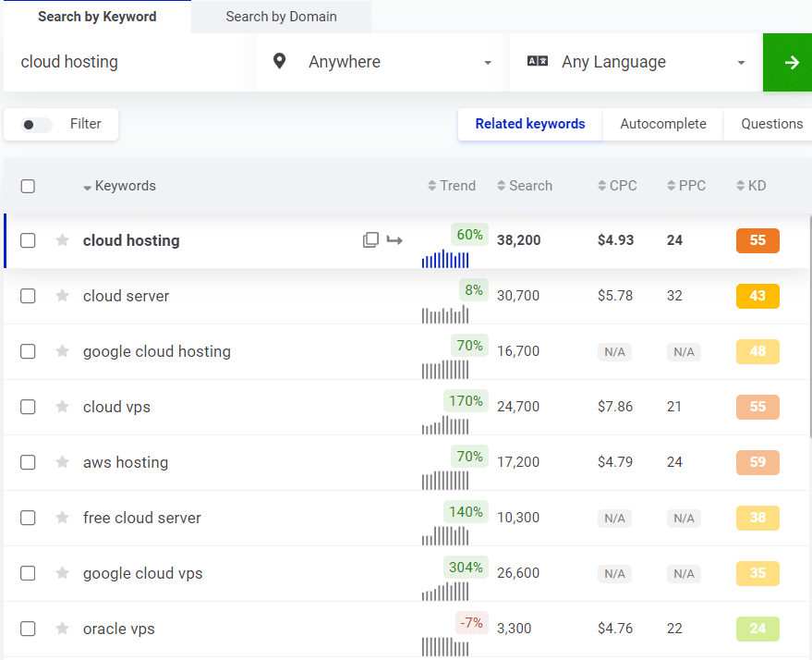Image resolution: width=812 pixels, height=660 pixels.
Task: Click the send-to-list arrow beside cloud hosting
Action: (x=394, y=239)
